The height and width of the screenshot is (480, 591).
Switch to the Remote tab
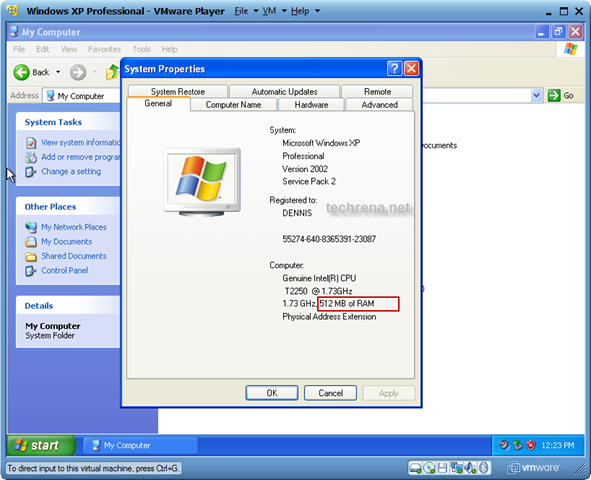(377, 91)
